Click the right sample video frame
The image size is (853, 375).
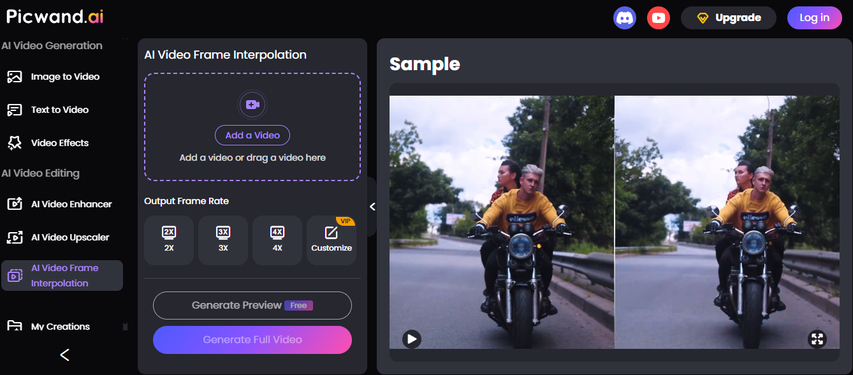click(727, 222)
